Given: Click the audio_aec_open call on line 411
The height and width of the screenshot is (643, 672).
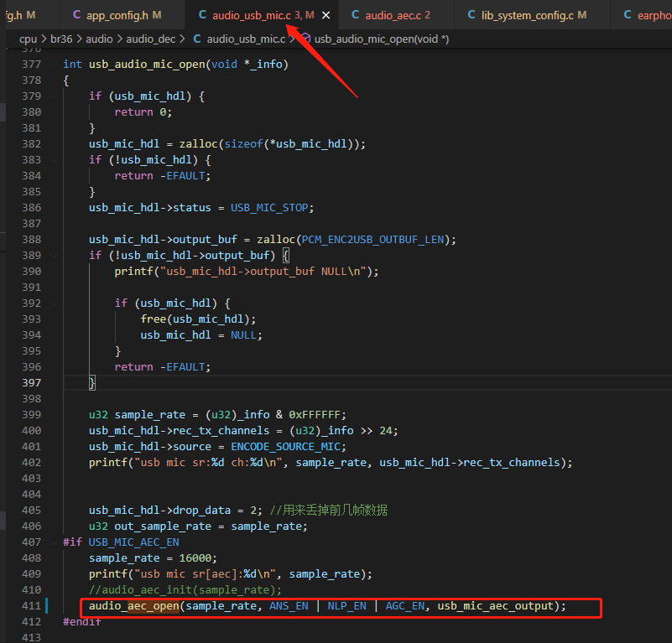Looking at the screenshot, I should pyautogui.click(x=134, y=606).
